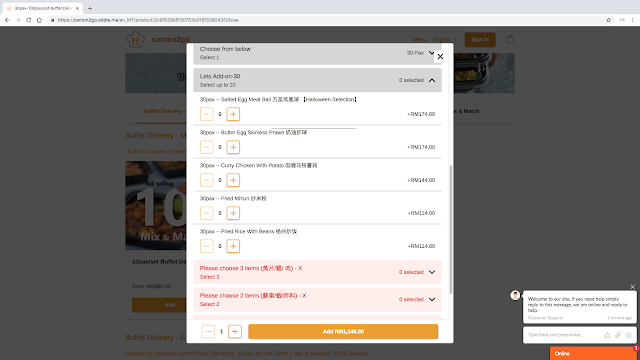640x360 pixels.
Task: Open the Menu link in header
Action: click(x=419, y=40)
